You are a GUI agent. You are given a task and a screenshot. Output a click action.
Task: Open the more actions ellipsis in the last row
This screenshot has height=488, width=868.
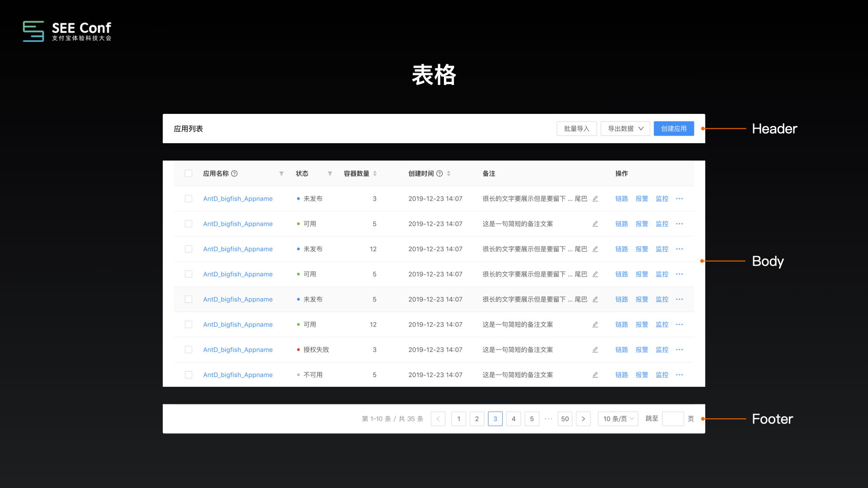point(679,375)
